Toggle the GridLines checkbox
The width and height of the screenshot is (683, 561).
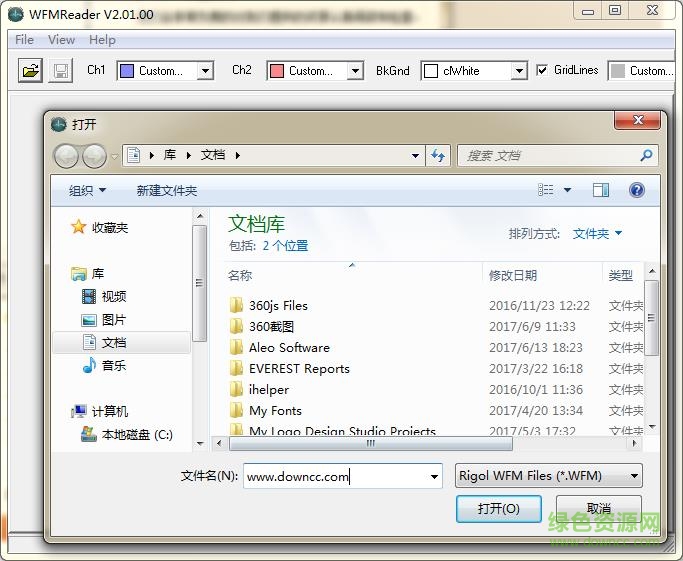(542, 71)
